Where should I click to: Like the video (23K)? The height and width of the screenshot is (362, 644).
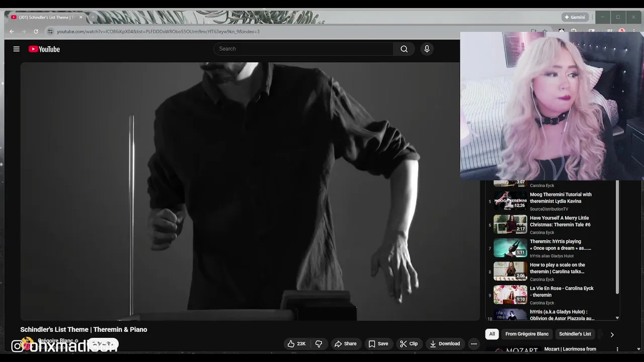[296, 344]
